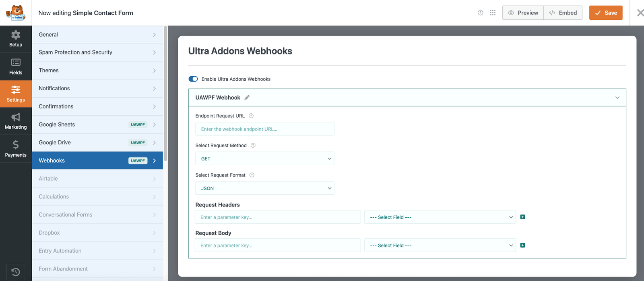Add another Request Body row
Viewport: 644px width, 281px height.
pos(522,245)
